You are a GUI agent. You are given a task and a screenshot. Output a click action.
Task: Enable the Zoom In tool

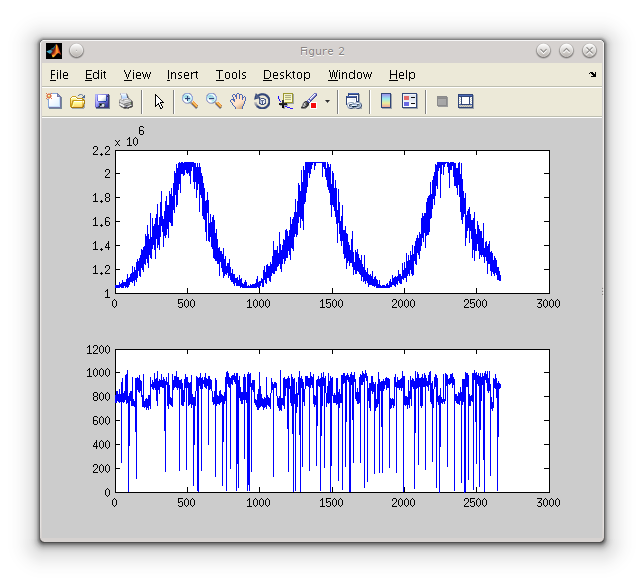tap(189, 101)
